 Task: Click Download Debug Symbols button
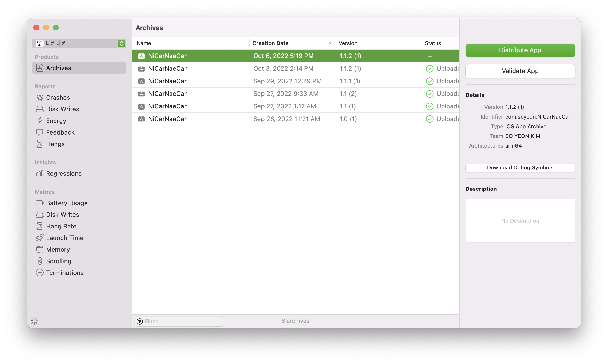(520, 168)
